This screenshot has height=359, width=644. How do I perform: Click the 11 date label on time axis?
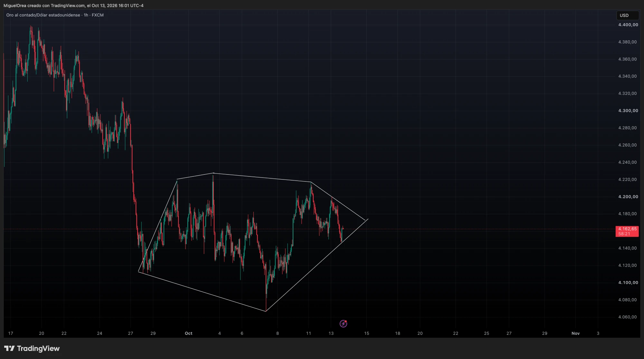[x=308, y=333]
